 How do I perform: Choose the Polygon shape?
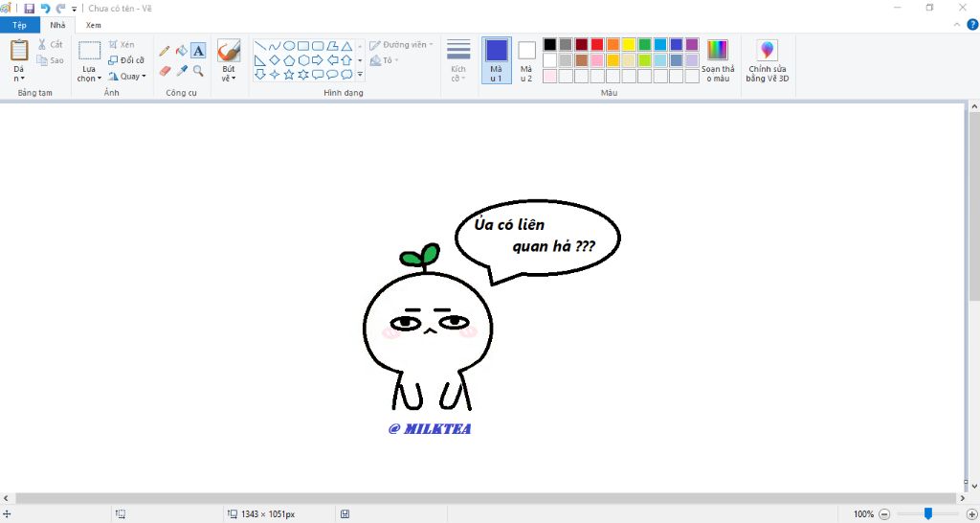pos(332,46)
